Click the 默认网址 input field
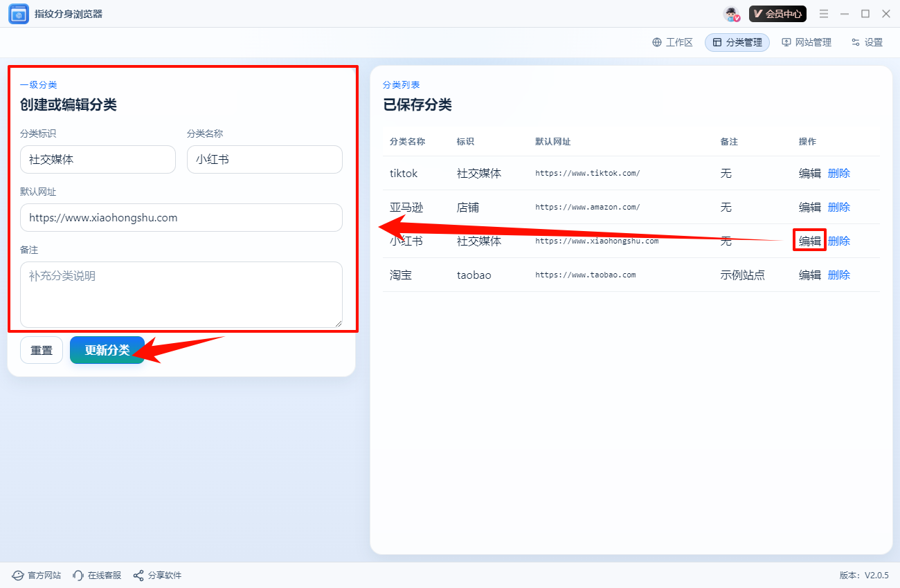 (x=181, y=217)
